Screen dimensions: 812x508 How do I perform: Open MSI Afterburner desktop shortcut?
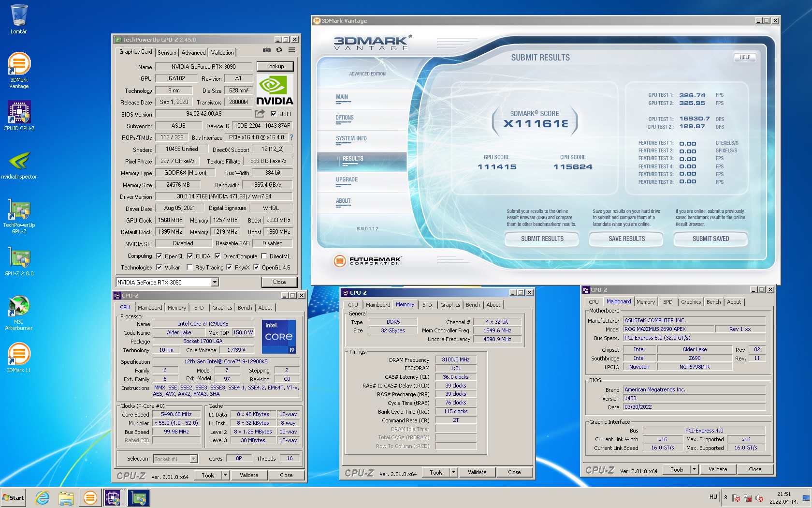tap(19, 313)
